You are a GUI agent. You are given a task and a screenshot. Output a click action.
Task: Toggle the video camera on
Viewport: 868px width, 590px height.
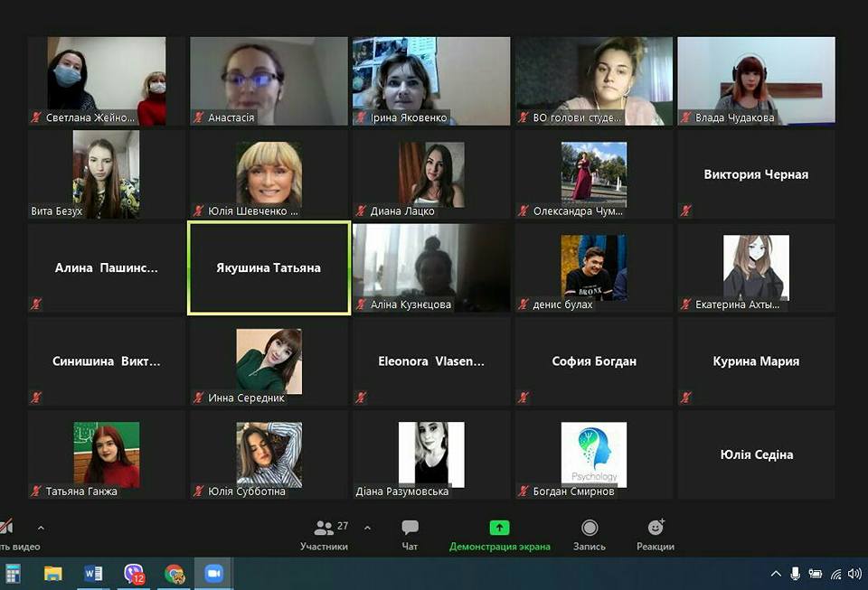coord(7,529)
